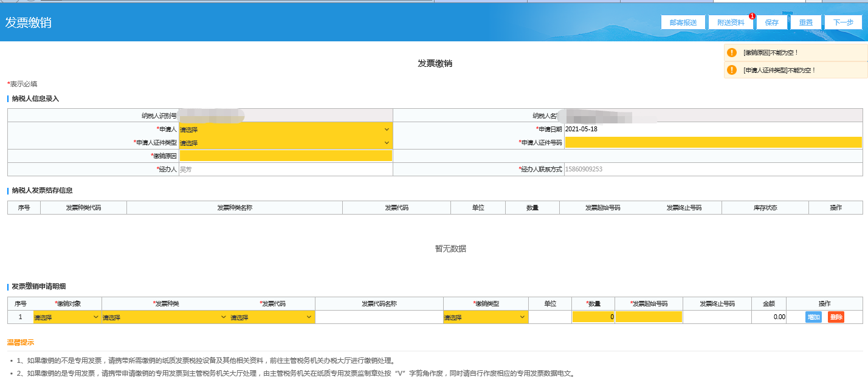
Task: Click the 数量 field in detail row
Action: click(x=593, y=317)
